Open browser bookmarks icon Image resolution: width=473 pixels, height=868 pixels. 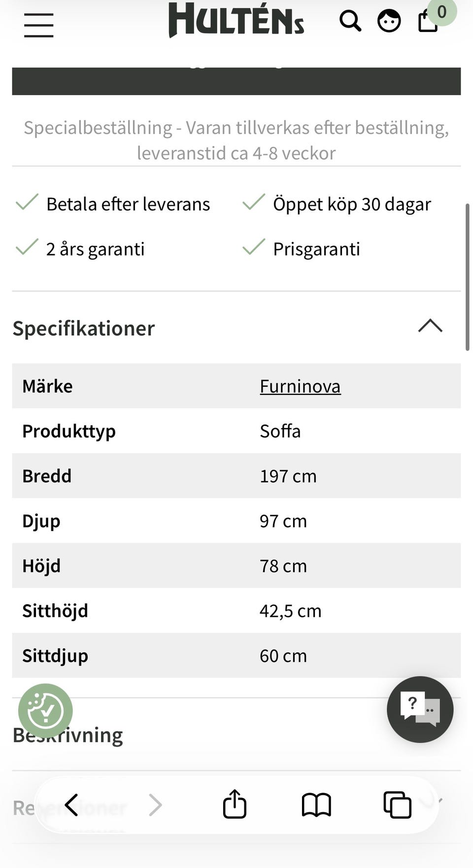(316, 805)
